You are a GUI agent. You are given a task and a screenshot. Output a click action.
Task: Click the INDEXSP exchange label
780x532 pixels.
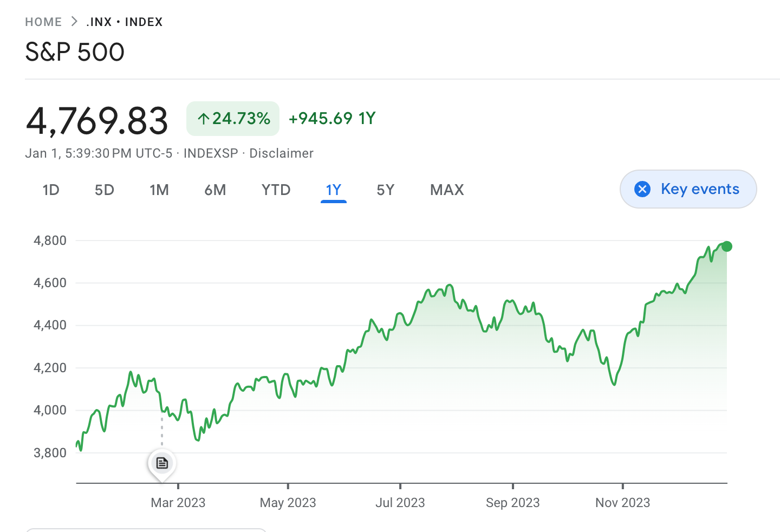pos(211,153)
